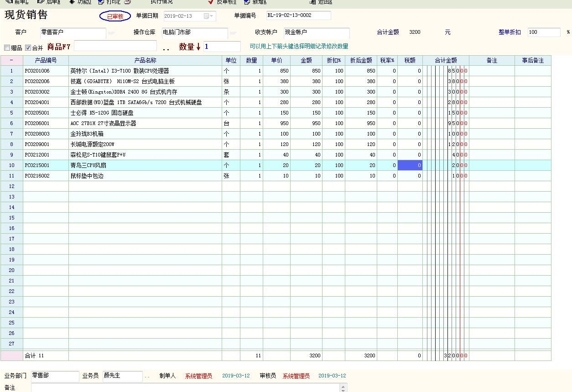
Task: Enable the 赠品 gift checkbox
Action: point(7,47)
